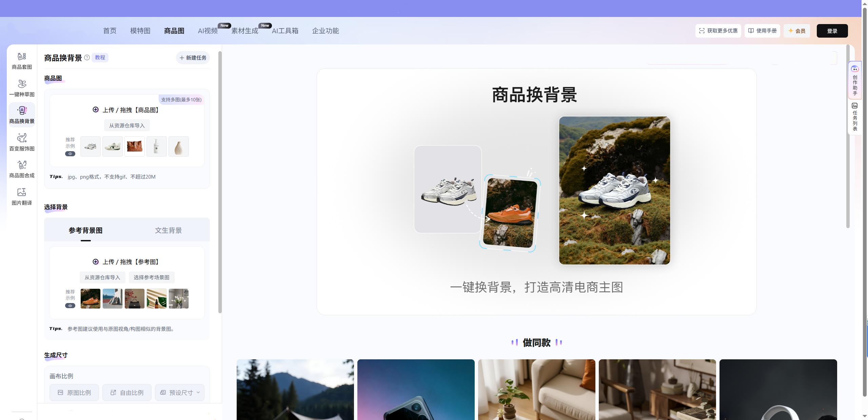Open the blue phone 做同款 card
Image resolution: width=868 pixels, height=420 pixels.
(416, 389)
